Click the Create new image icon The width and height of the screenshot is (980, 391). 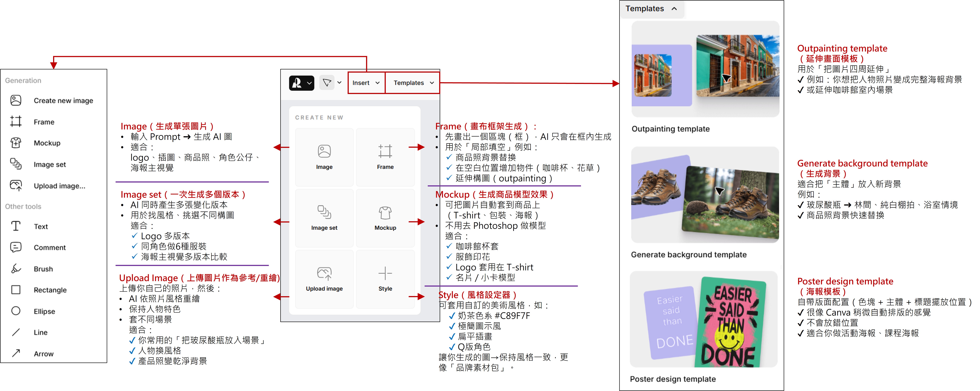click(x=16, y=100)
